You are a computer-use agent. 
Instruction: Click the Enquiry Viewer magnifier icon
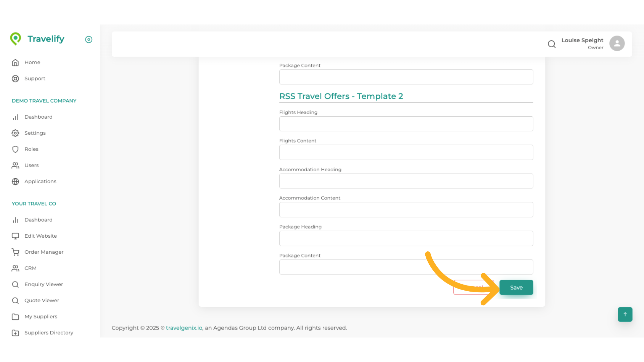click(15, 284)
